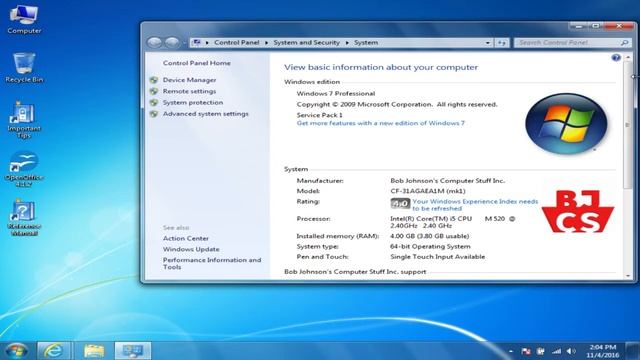640x360 pixels.
Task: Open the Computer desktop icon
Action: [x=24, y=20]
